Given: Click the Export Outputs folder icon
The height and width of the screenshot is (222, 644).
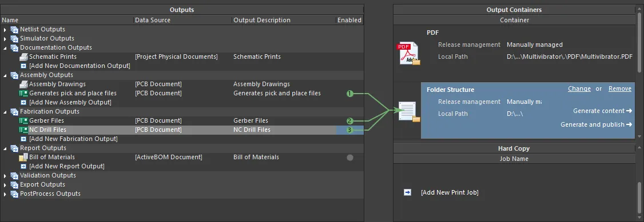Looking at the screenshot, I should pyautogui.click(x=14, y=185).
